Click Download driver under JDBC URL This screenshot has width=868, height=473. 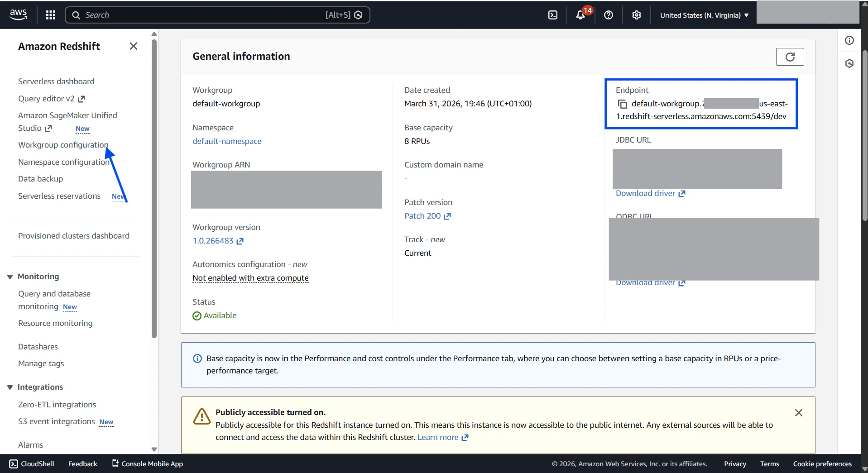(650, 193)
